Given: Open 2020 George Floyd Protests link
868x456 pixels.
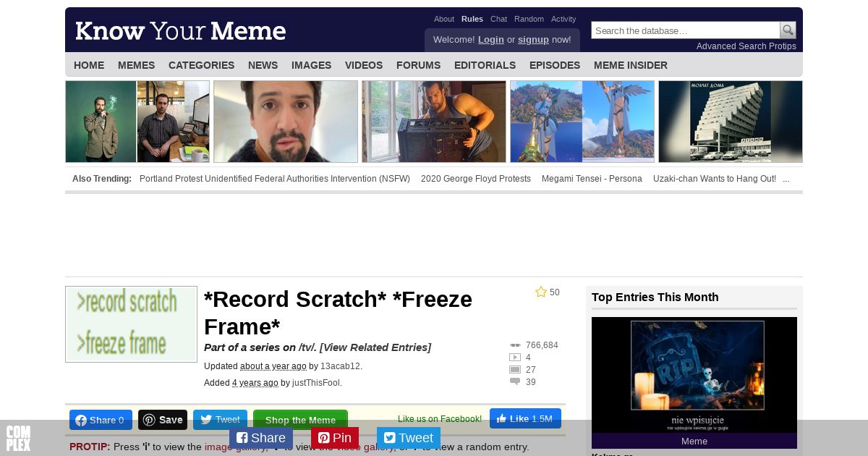Looking at the screenshot, I should point(476,179).
